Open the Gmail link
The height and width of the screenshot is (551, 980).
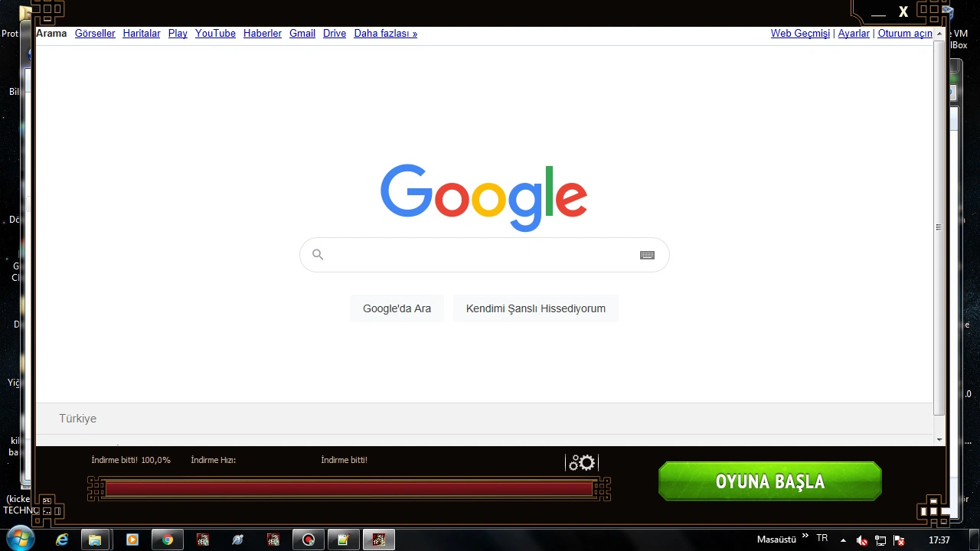point(302,34)
